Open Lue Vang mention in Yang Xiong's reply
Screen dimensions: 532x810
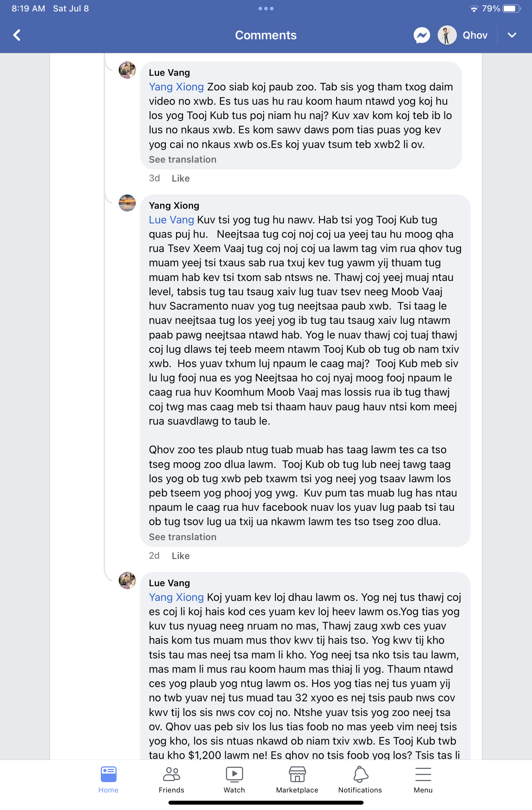point(172,220)
